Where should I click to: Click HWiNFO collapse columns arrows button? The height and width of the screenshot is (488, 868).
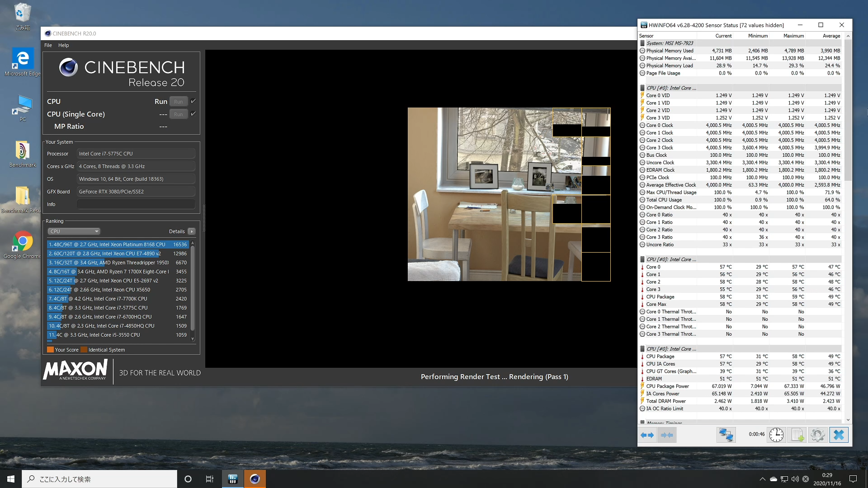[667, 435]
